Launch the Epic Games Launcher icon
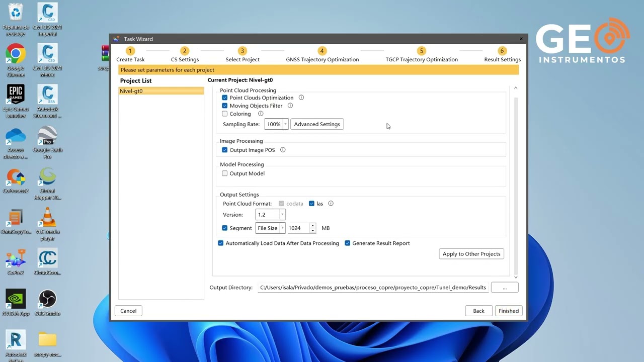 click(x=16, y=102)
